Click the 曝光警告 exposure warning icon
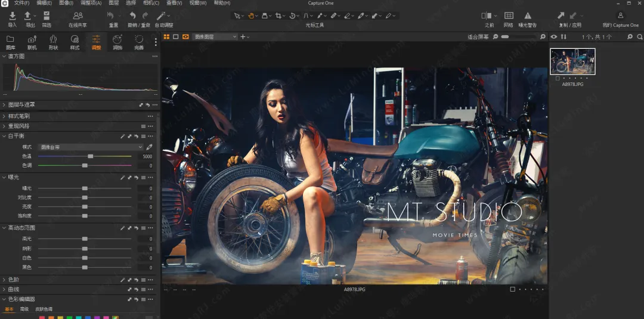Viewport: 644px width, 319px height. 528,16
